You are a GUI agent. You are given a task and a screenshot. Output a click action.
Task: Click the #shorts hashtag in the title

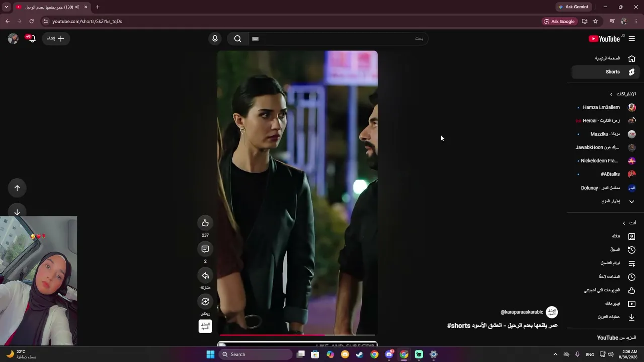tap(459, 326)
